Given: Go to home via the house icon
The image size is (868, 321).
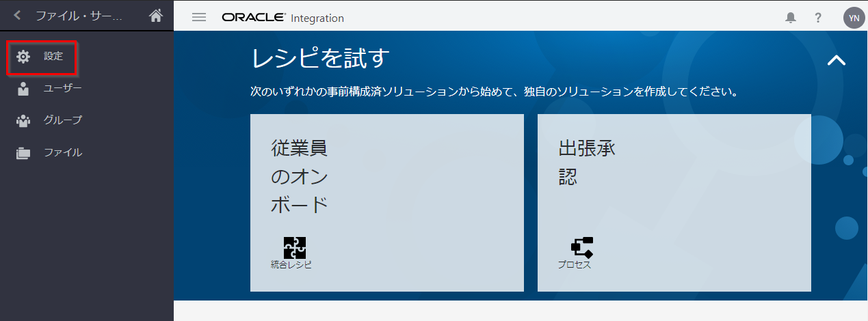Looking at the screenshot, I should pos(156,15).
